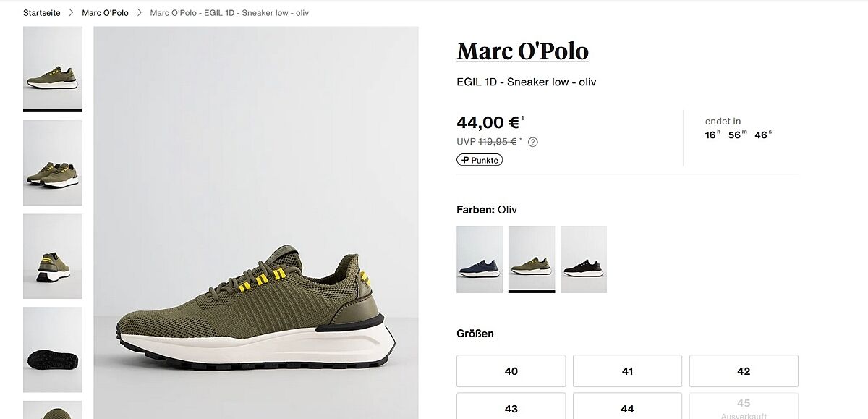The height and width of the screenshot is (419, 868).
Task: Select size 41
Action: 627,371
